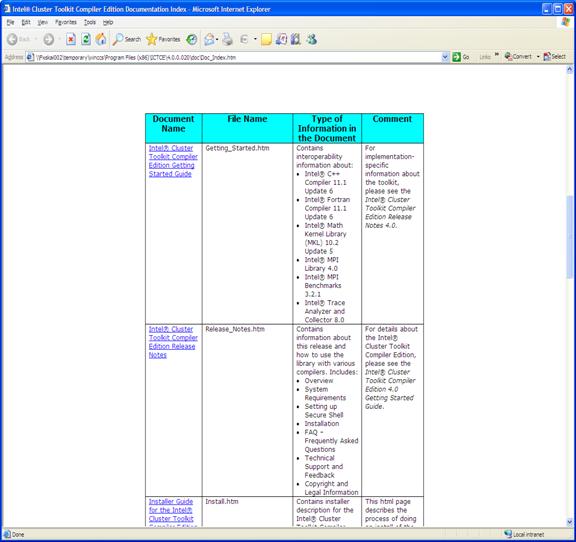Viewport: 576px width, 542px height.
Task: Expand the Links toolbar chevron
Action: coord(497,54)
